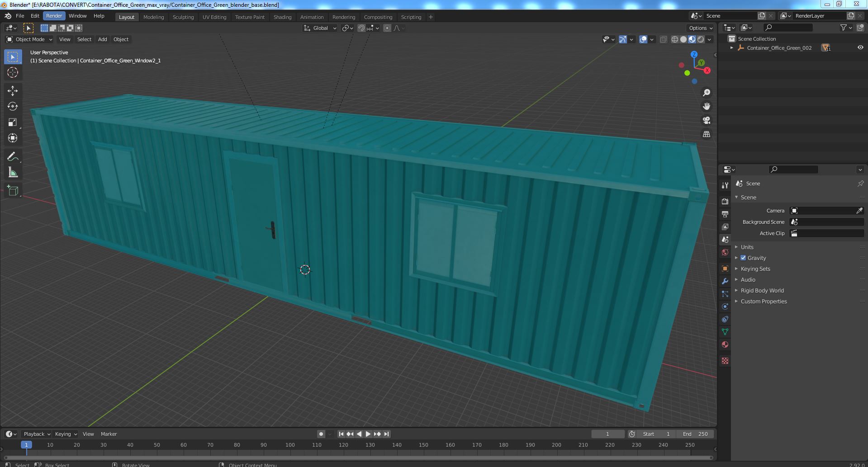This screenshot has width=868, height=467.
Task: Open the Tool settings tab
Action: (725, 185)
